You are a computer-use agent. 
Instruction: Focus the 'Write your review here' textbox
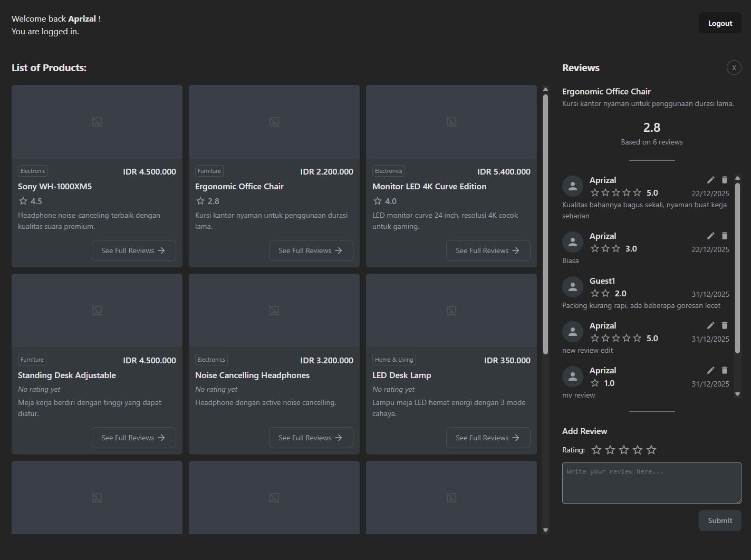(652, 483)
